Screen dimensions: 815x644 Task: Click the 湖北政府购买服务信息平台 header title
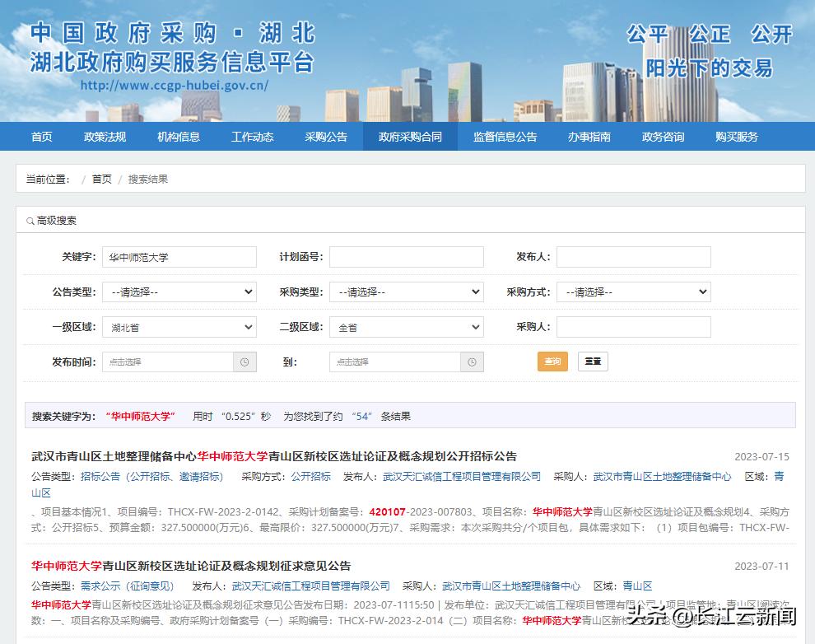click(172, 63)
